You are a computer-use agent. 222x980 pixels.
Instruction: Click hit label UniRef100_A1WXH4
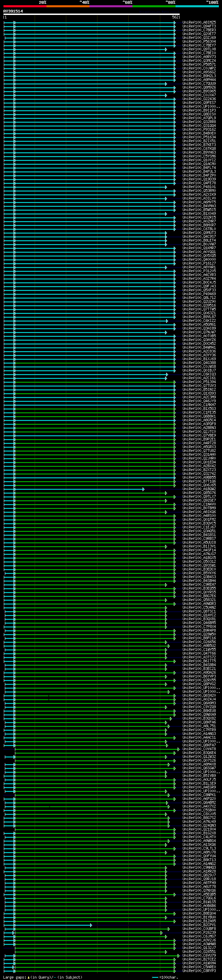pos(199,963)
